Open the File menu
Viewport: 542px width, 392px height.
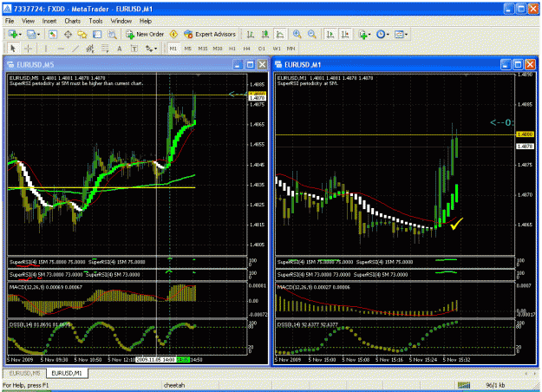point(10,21)
